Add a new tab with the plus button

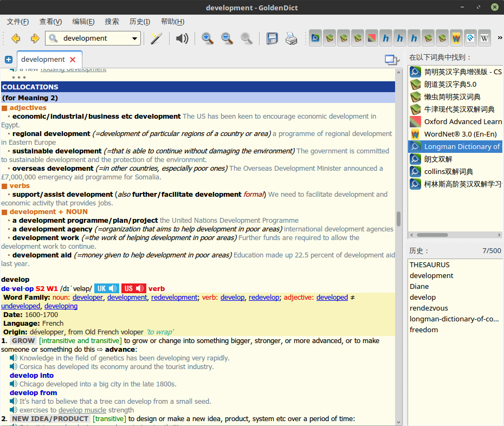(x=9, y=60)
